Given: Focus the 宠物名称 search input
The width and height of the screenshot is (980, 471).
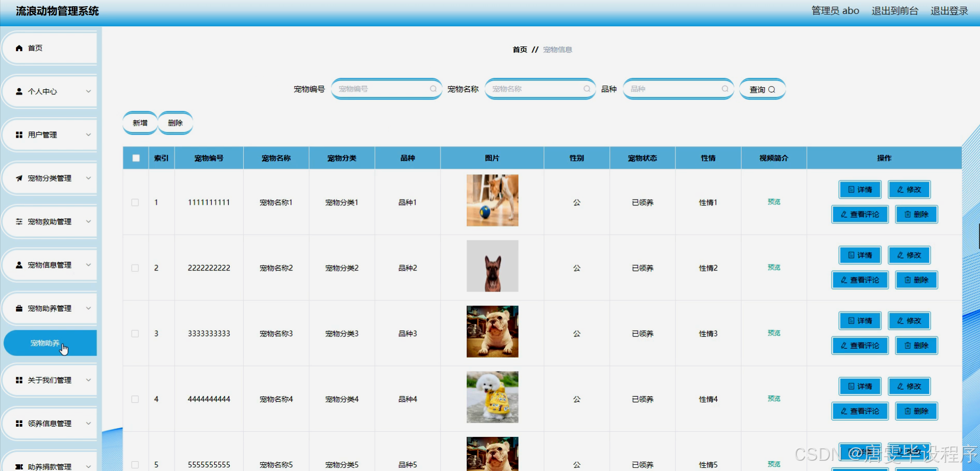Looking at the screenshot, I should [x=540, y=89].
